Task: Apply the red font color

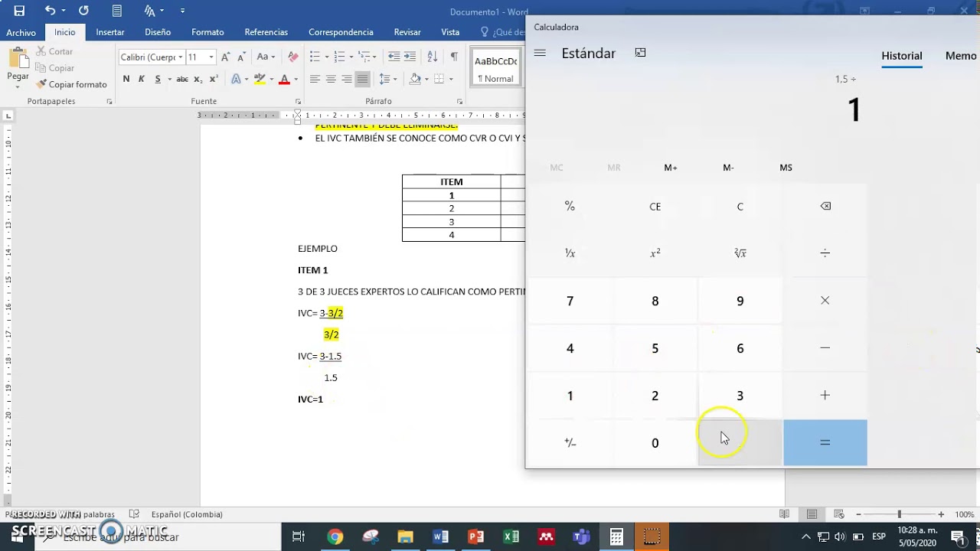Action: coord(284,79)
